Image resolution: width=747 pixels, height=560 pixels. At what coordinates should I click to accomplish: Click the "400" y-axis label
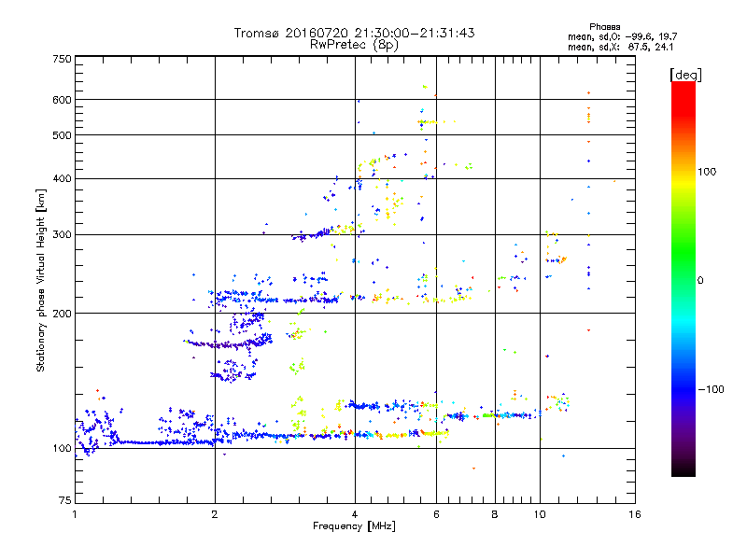coord(62,178)
